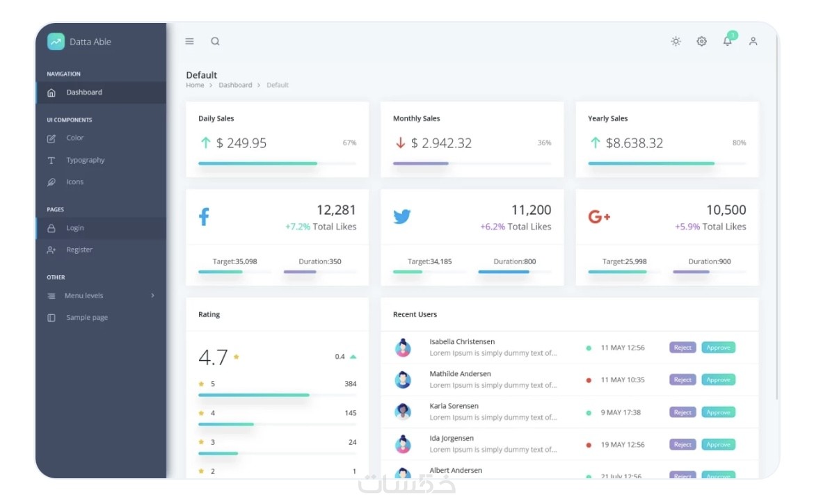Approve Isabella Christensen's request

click(x=719, y=348)
